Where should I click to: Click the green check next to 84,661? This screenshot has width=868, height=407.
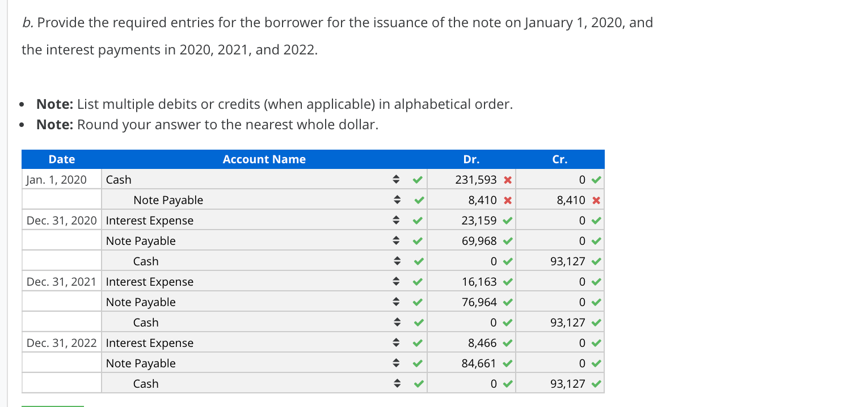point(508,364)
